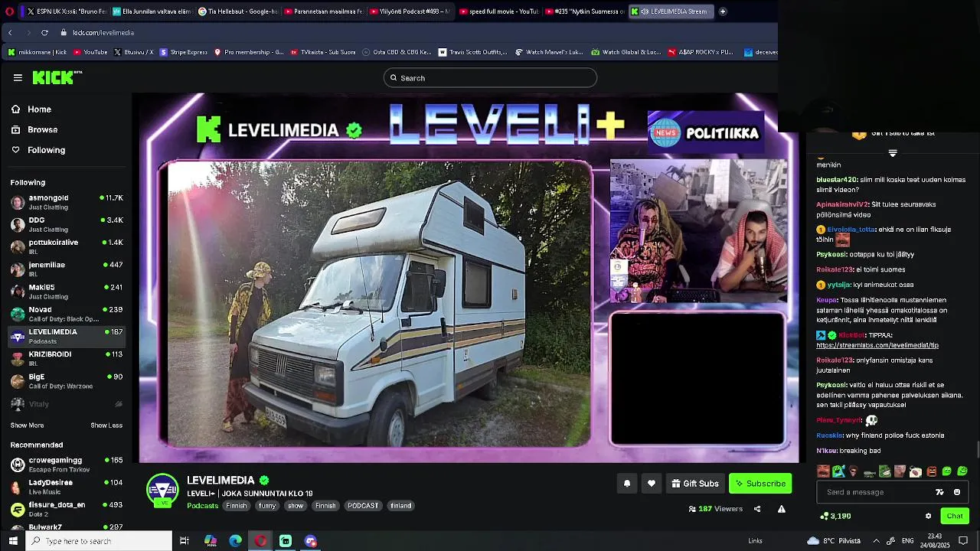
Task: Open jenemiliae's IRL stream
Action: coord(67,269)
